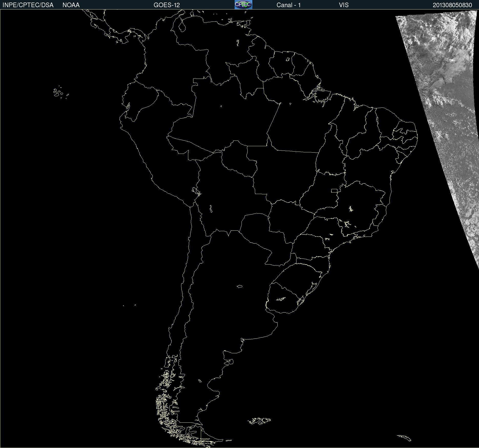
Task: Click the CPTEC logo in header
Action: [243, 5]
